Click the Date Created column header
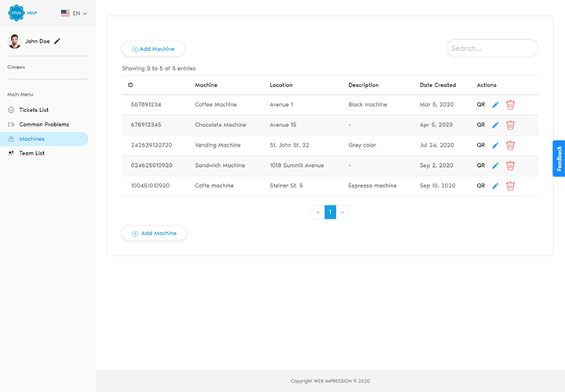The image size is (565, 392). (438, 85)
